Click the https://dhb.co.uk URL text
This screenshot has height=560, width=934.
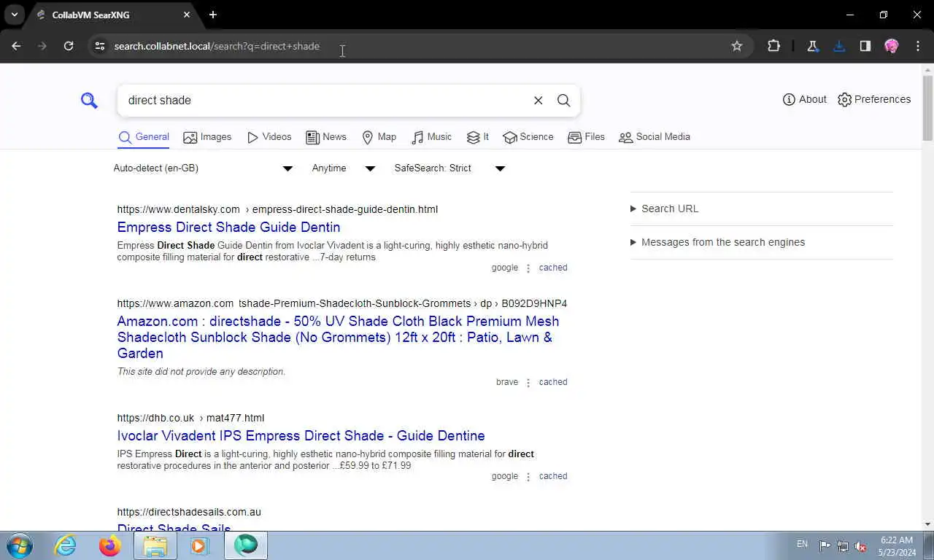coord(155,418)
